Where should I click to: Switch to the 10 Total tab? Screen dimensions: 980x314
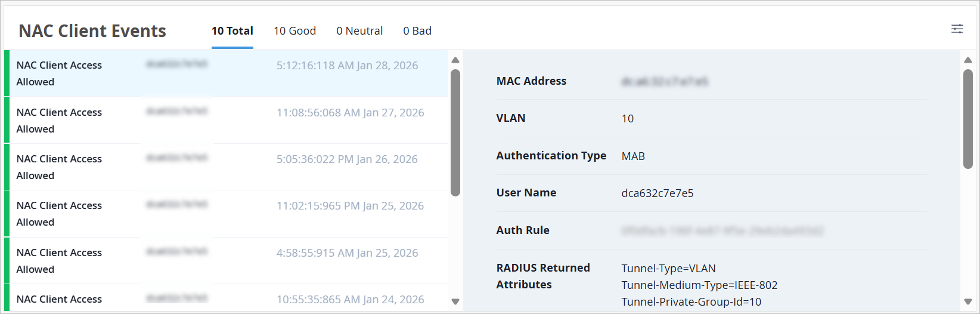tap(232, 31)
